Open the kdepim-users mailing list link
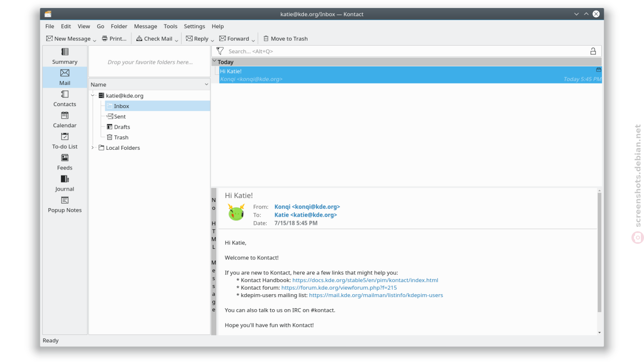Viewport: 644px width, 362px height. 376,295
